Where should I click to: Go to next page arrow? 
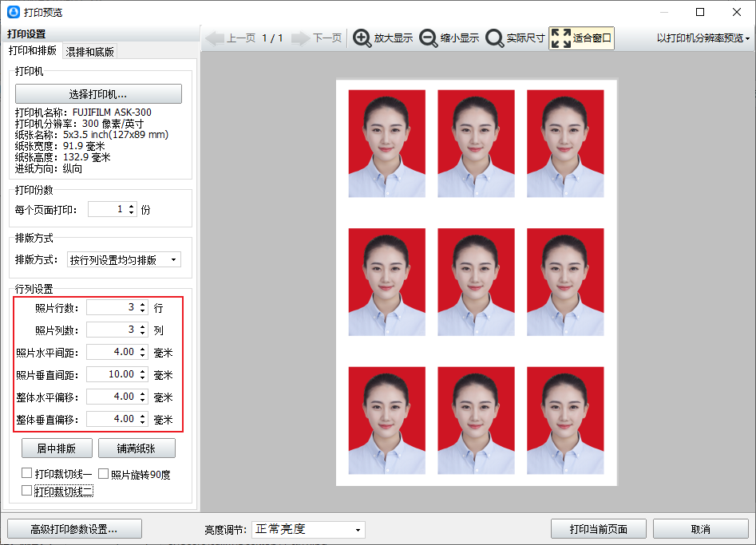coord(300,38)
